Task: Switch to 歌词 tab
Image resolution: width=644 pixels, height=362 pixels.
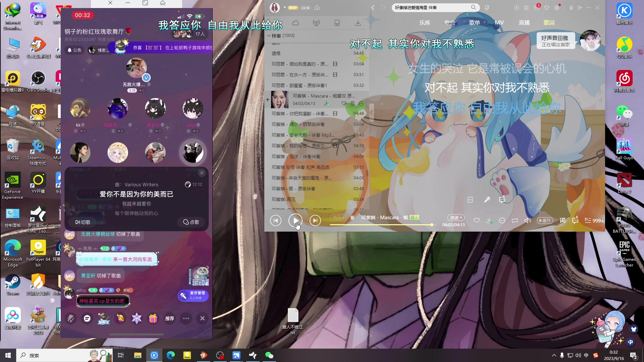Action: click(549, 23)
